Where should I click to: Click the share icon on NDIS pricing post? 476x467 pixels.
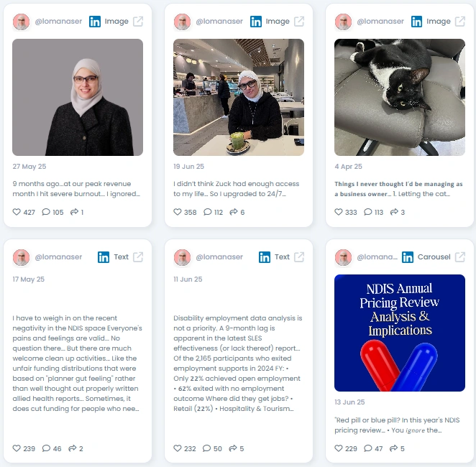coord(393,448)
